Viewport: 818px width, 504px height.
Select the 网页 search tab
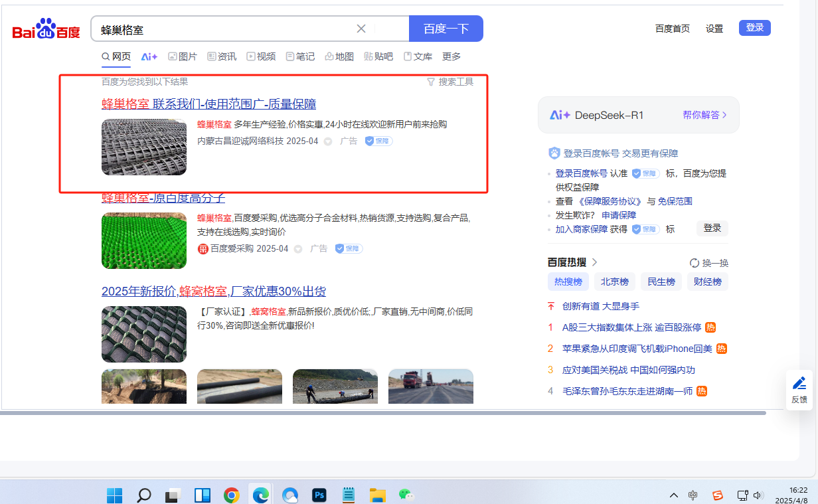tap(116, 56)
